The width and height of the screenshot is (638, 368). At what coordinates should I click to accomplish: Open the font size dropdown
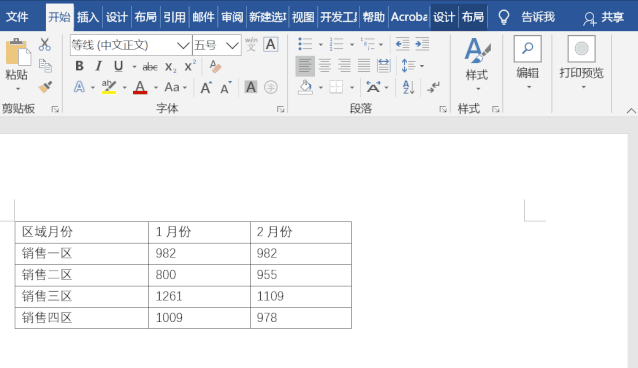232,45
